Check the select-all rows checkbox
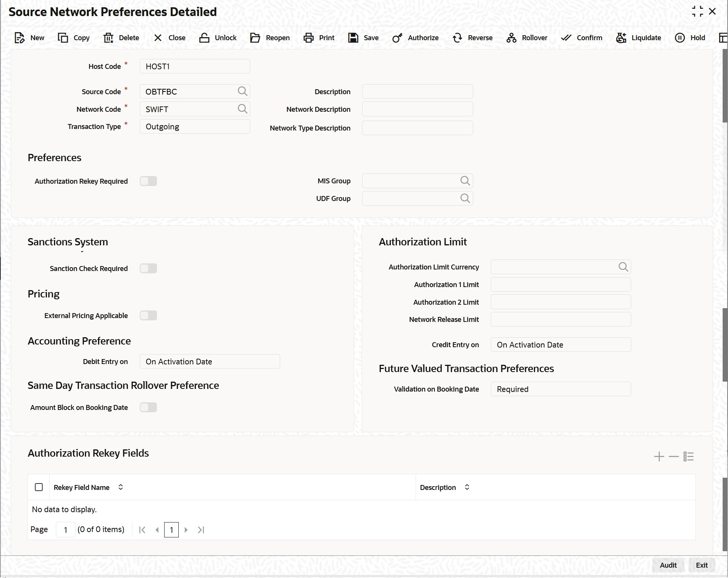This screenshot has width=728, height=578. click(39, 487)
